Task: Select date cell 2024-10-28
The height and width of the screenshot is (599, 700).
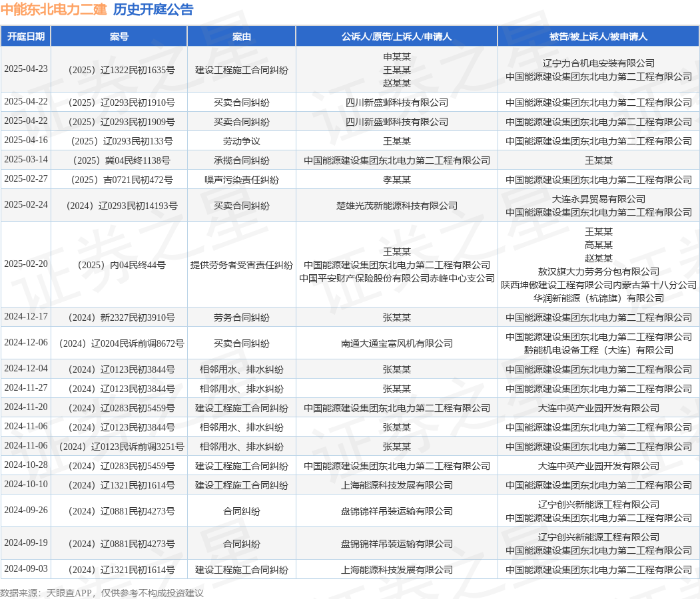Action: point(26,465)
